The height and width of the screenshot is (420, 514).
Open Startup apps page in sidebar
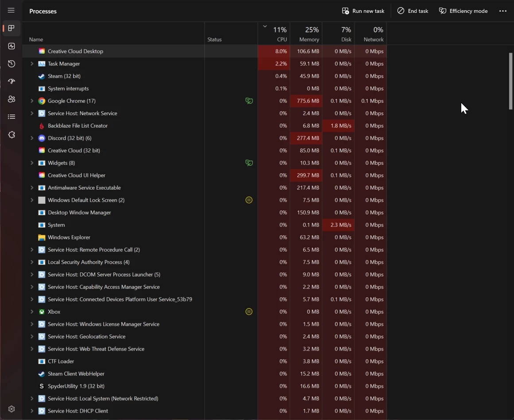pos(12,82)
